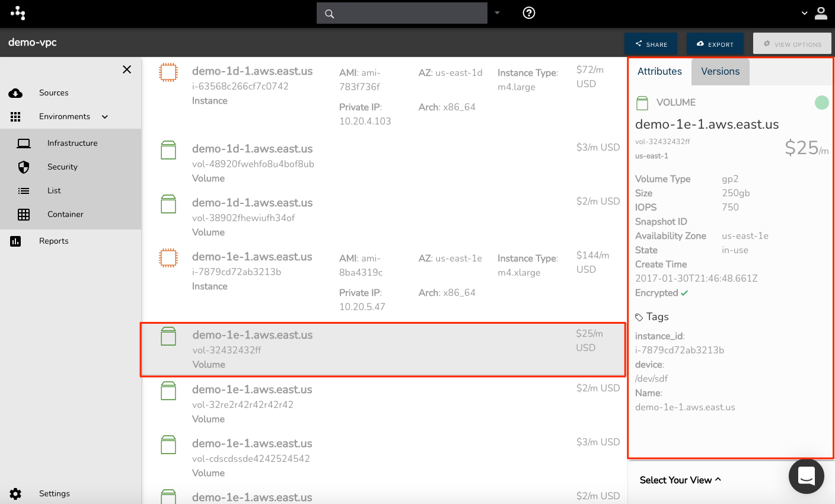Open the chat support bubble
The image size is (835, 504).
pyautogui.click(x=807, y=476)
